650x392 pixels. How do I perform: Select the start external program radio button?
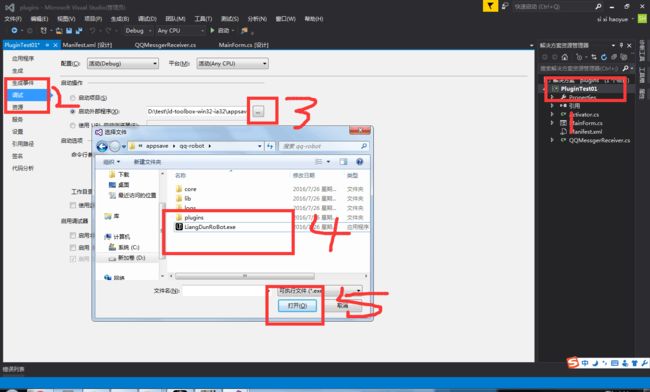(x=73, y=111)
